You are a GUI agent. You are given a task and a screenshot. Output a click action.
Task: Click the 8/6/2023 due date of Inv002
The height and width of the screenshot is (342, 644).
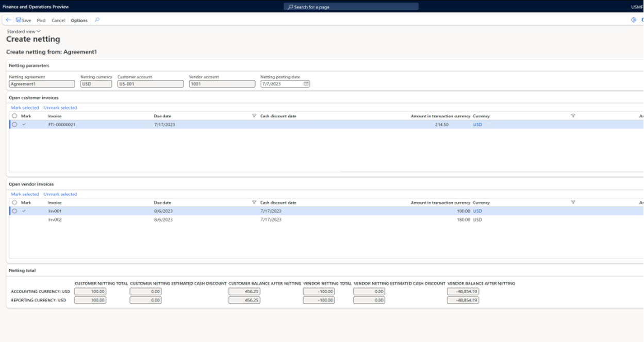pyautogui.click(x=163, y=219)
